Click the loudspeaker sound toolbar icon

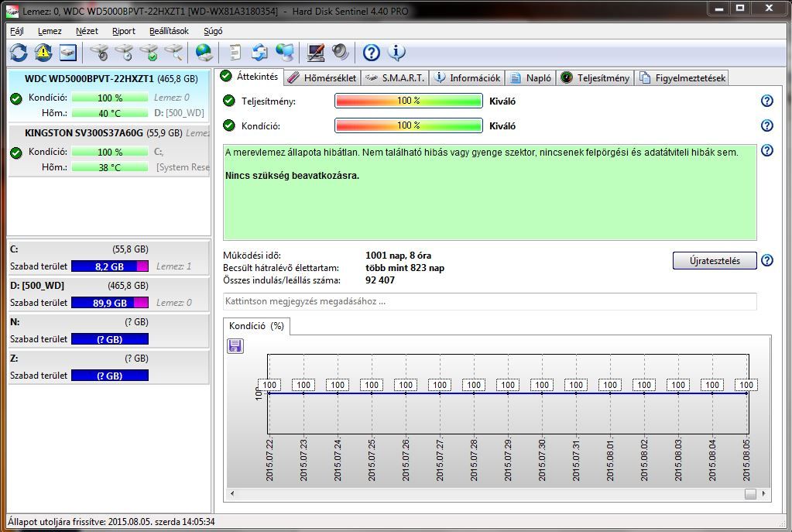tap(341, 53)
